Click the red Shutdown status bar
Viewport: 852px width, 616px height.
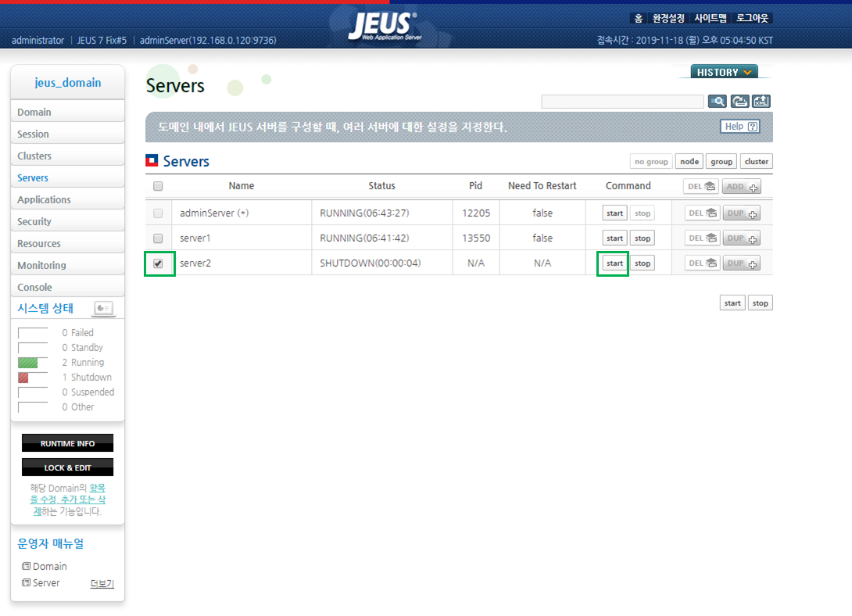coord(23,378)
